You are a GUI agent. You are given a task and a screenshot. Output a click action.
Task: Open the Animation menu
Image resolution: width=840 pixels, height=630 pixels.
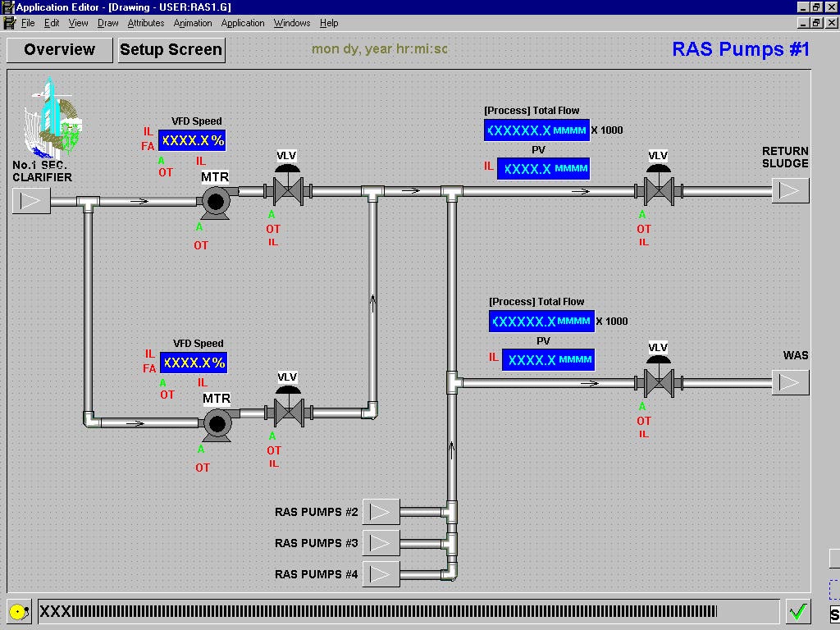click(x=192, y=23)
